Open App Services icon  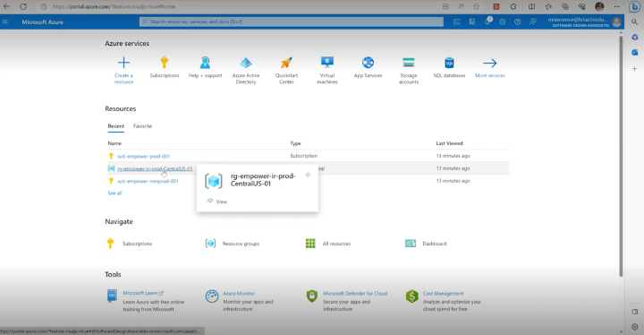coord(368,63)
